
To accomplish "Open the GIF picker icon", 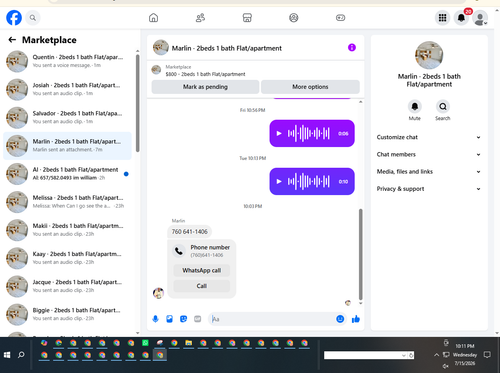I will (198, 319).
